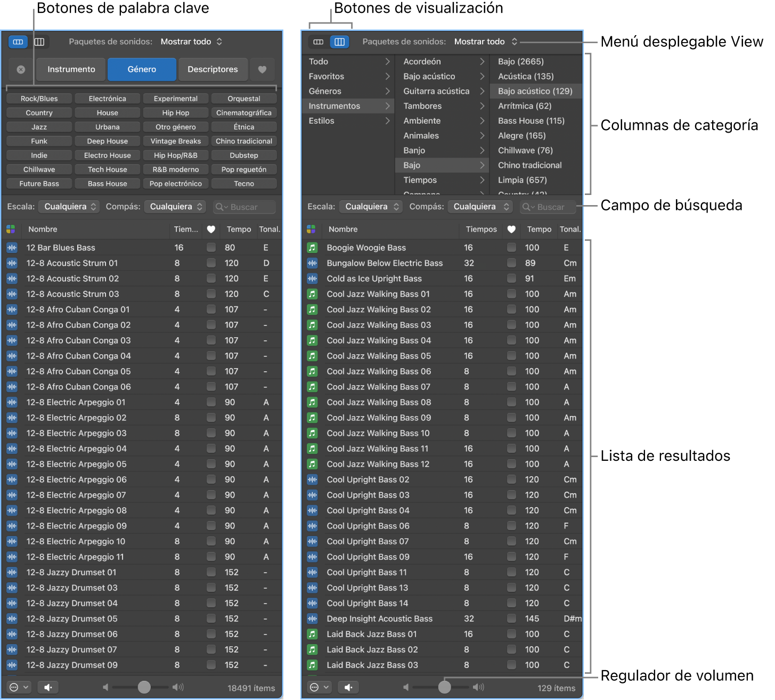Toggle preview speaker button in left browser footer

click(47, 688)
